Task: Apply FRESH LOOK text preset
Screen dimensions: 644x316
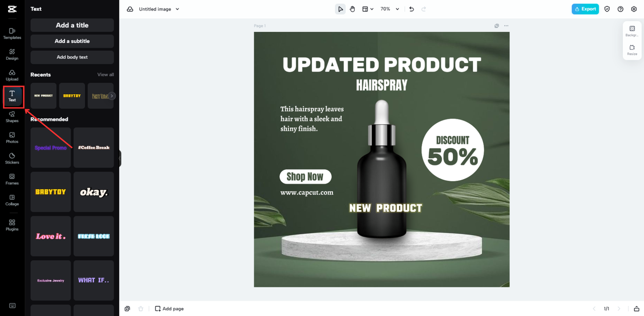Action: coord(94,236)
